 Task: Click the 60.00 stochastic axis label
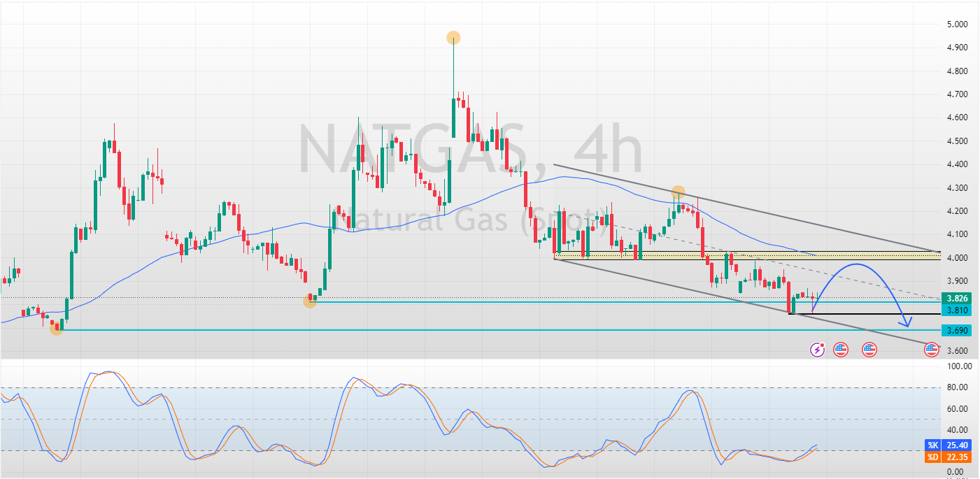pyautogui.click(x=959, y=408)
